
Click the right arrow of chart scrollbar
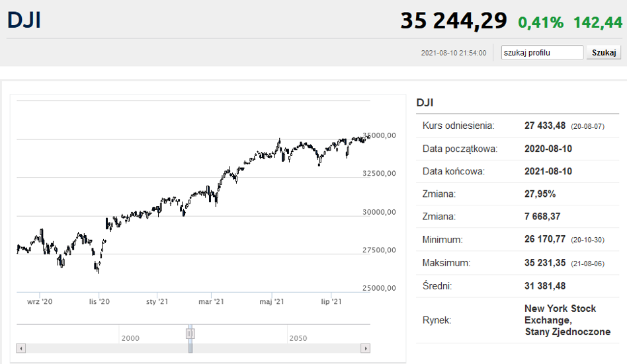tap(366, 348)
